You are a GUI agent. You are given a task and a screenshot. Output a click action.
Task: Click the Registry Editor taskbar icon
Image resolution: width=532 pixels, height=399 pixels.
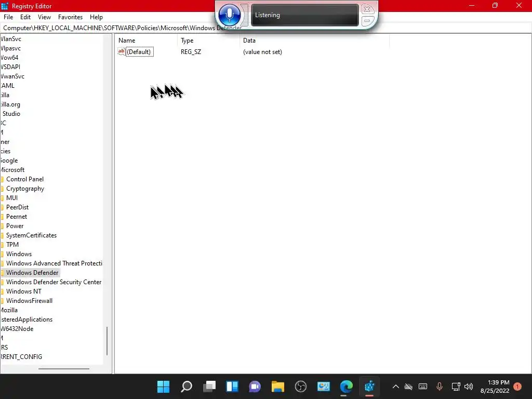coord(369,387)
